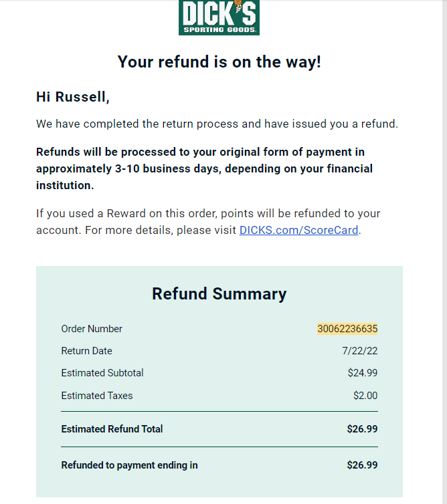Click the highlighted order number 30062236635
The width and height of the screenshot is (447, 504).
pyautogui.click(x=347, y=329)
